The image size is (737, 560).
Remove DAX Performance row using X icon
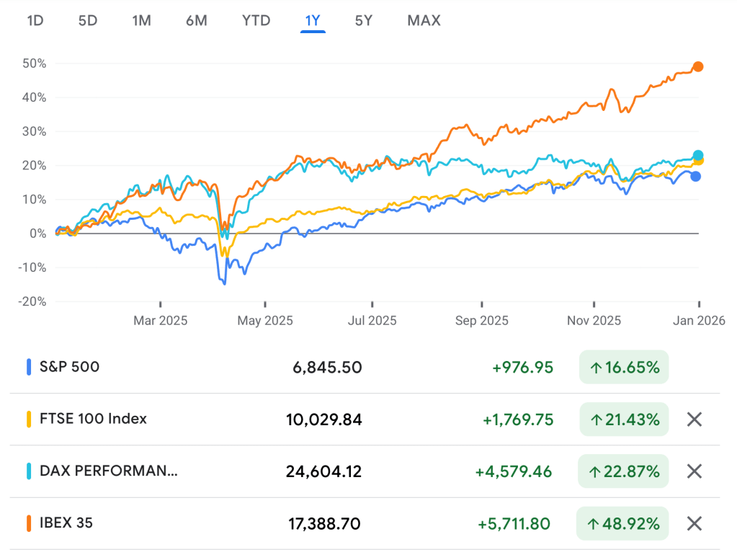coord(694,471)
